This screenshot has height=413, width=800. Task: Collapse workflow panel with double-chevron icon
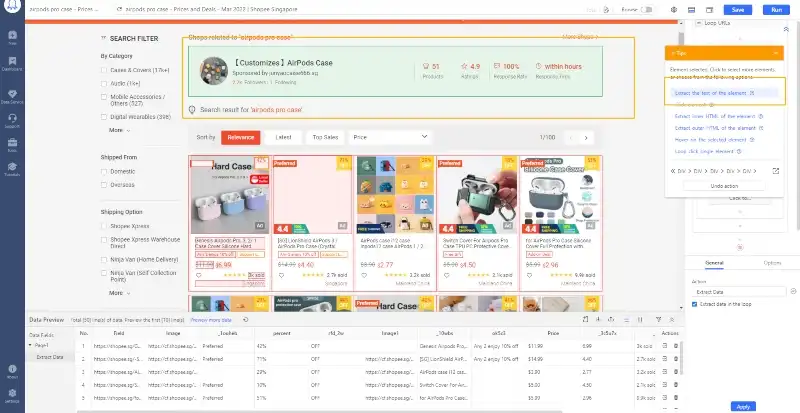pyautogui.click(x=786, y=30)
